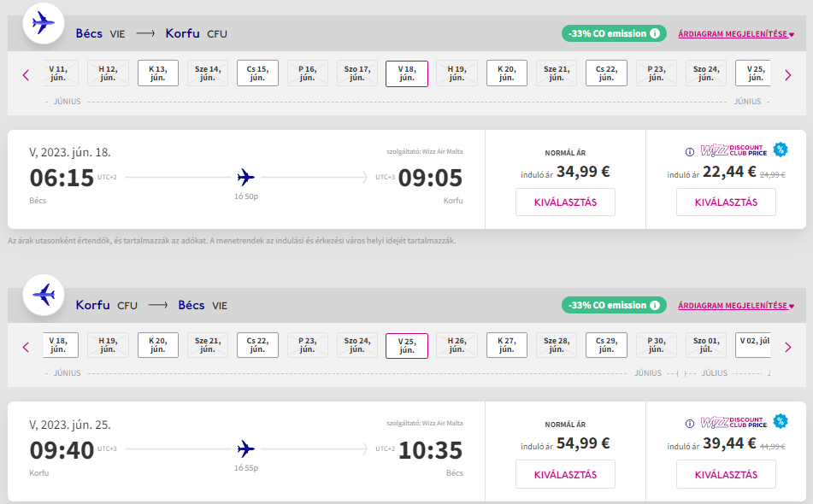The image size is (813, 504).
Task: Expand outbound Árdiagram megjelenítése
Action: [x=735, y=34]
